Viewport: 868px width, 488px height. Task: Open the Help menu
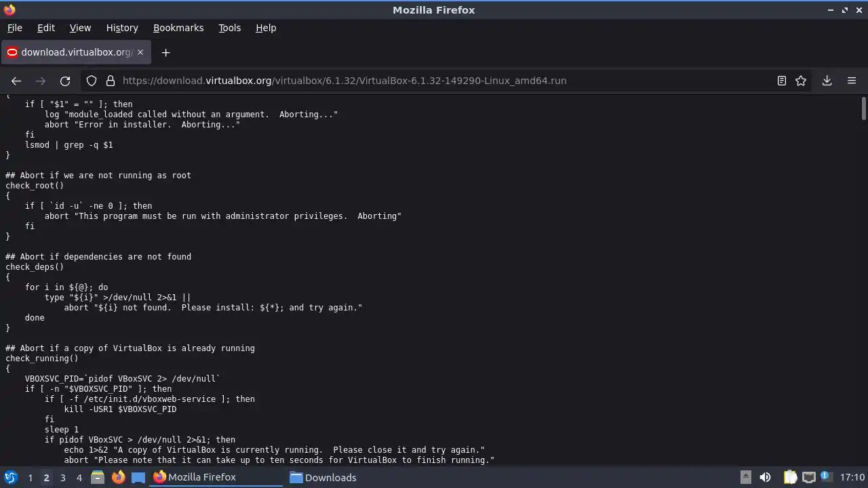point(266,28)
